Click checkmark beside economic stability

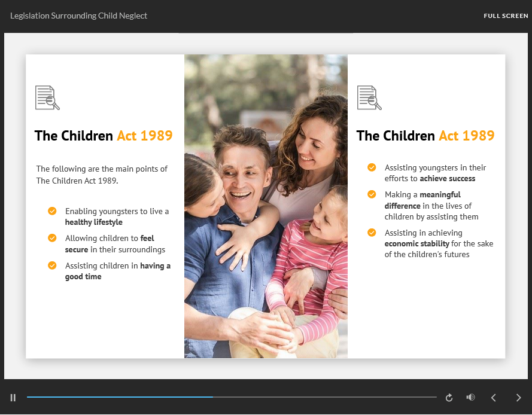coord(372,233)
